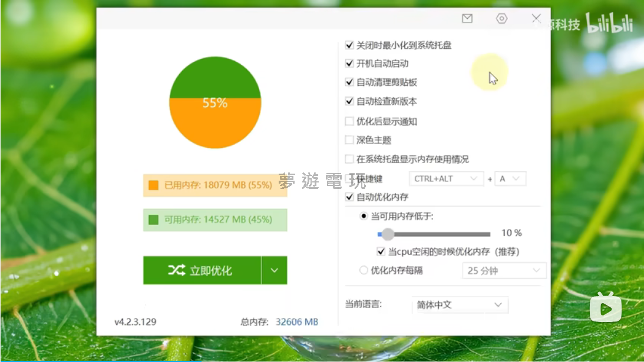Screen dimensions: 644x362
Task: Select the 优化内存每隔 radio button
Action: [x=364, y=271]
